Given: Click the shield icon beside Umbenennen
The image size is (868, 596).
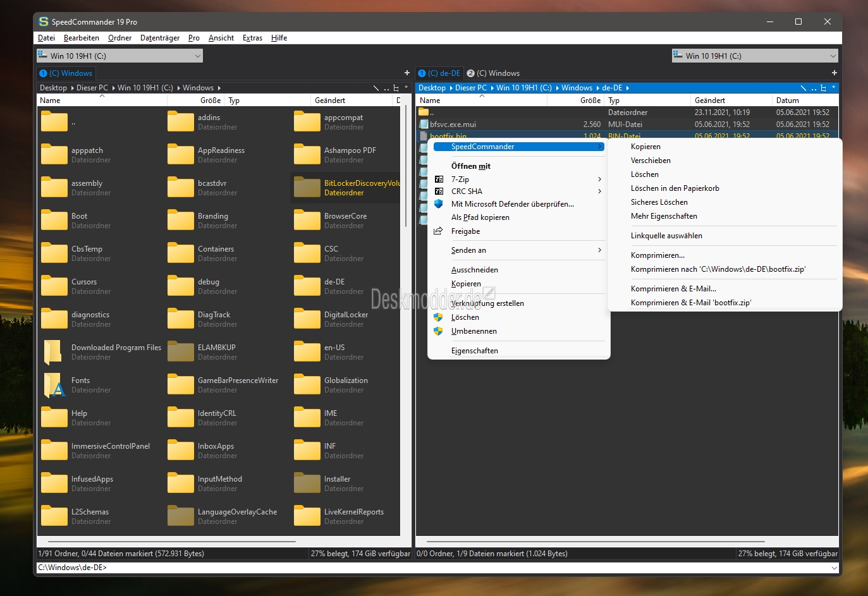Looking at the screenshot, I should point(438,331).
